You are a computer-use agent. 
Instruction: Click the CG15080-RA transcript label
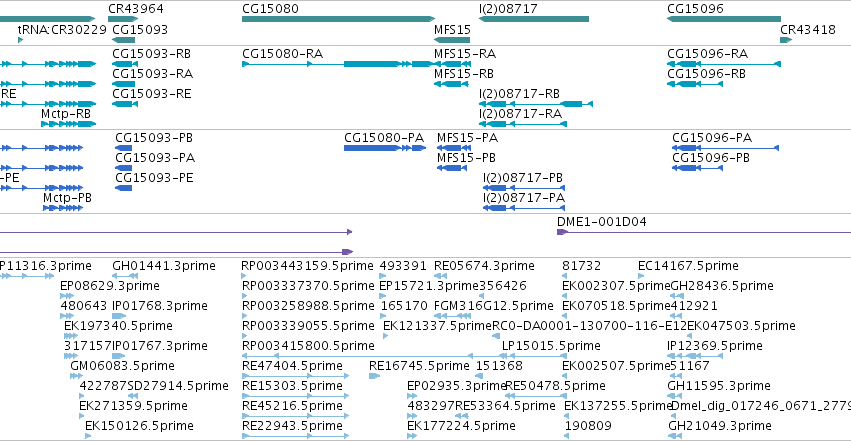[282, 54]
